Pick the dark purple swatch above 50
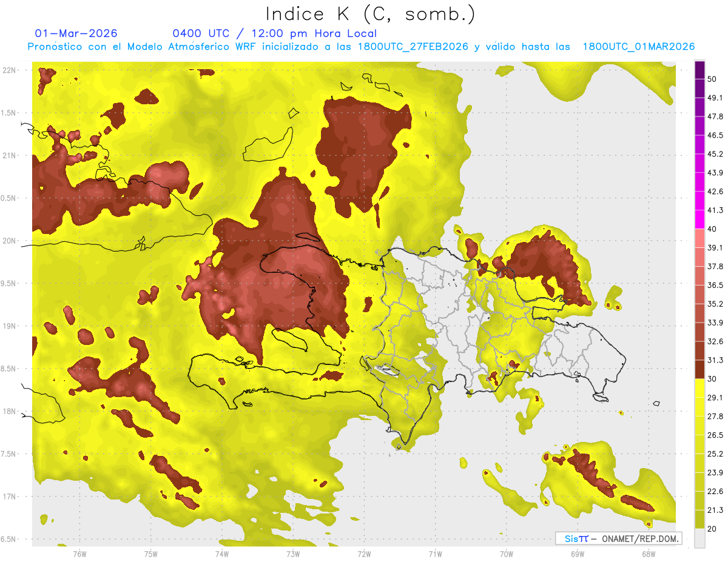Screen dimensions: 728x562 point(699,70)
